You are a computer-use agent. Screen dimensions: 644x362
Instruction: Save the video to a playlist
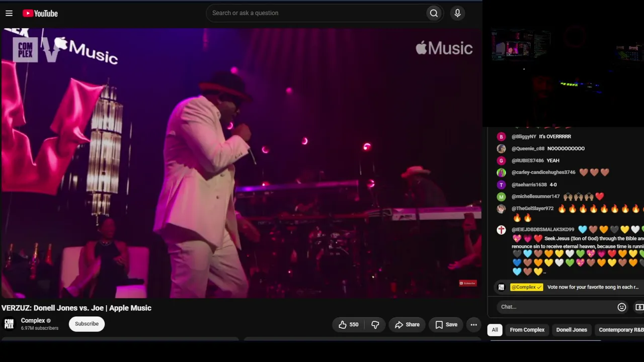pyautogui.click(x=446, y=325)
